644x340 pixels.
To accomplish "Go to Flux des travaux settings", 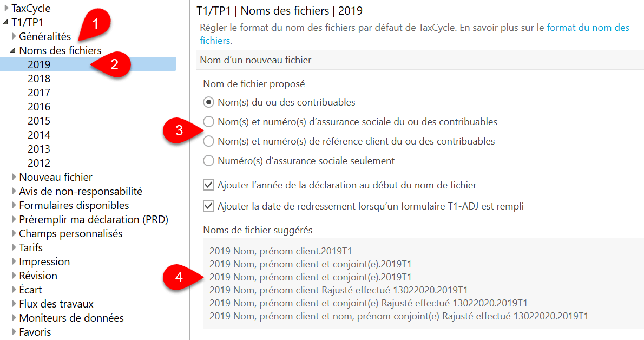I will 56,304.
